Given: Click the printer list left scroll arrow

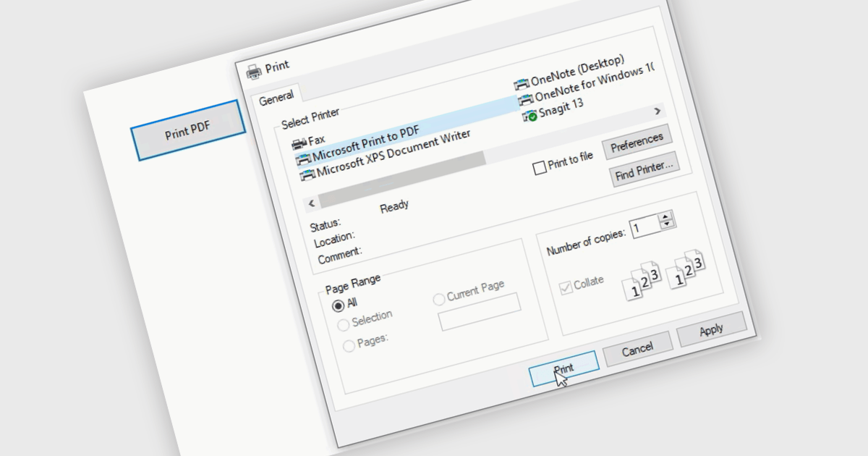Looking at the screenshot, I should (x=312, y=204).
